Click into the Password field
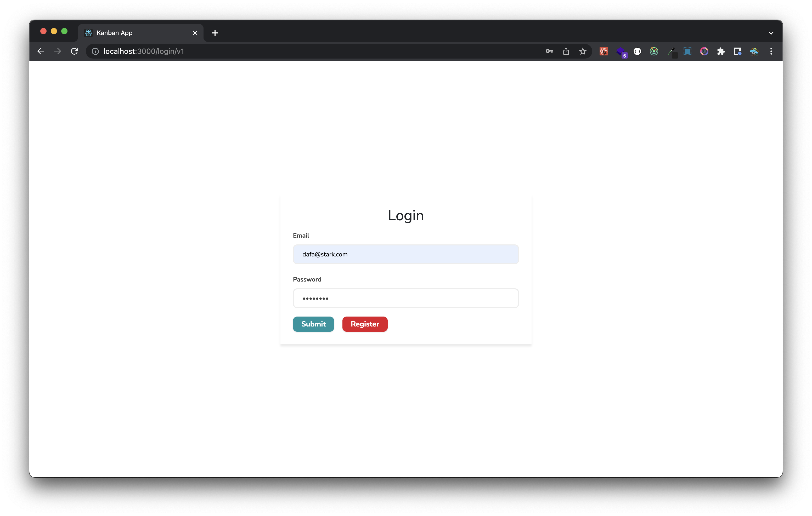Image resolution: width=812 pixels, height=516 pixels. (x=405, y=298)
